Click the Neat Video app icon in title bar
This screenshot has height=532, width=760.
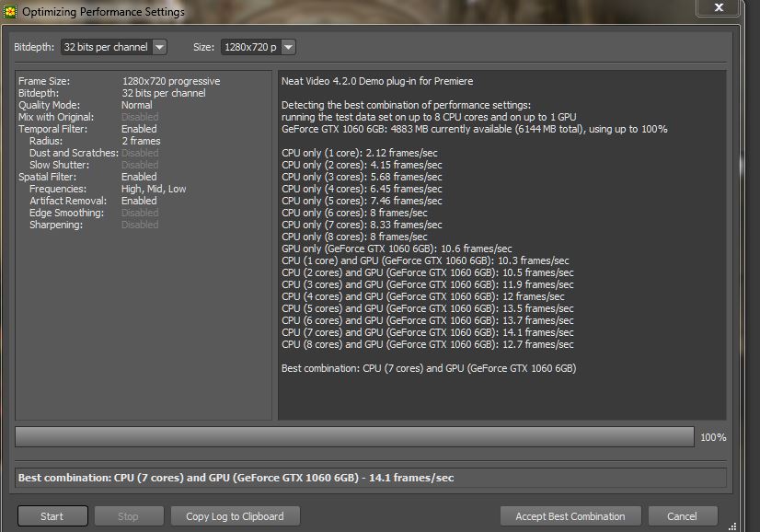10,11
